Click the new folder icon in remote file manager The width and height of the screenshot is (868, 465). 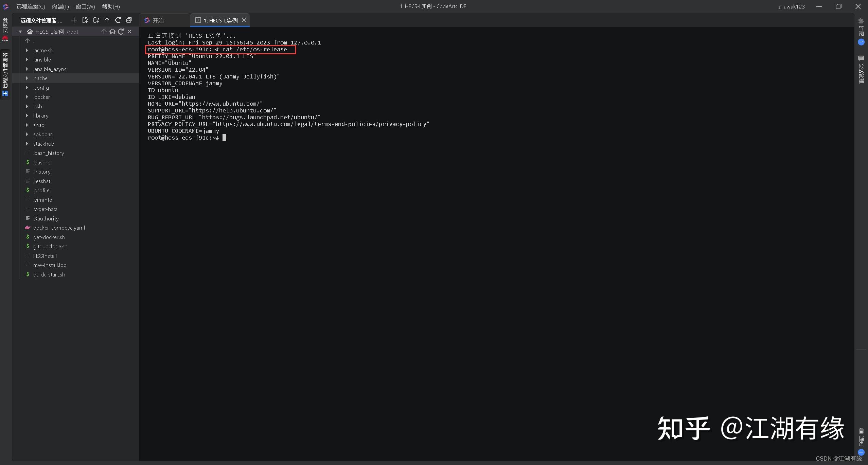[96, 20]
